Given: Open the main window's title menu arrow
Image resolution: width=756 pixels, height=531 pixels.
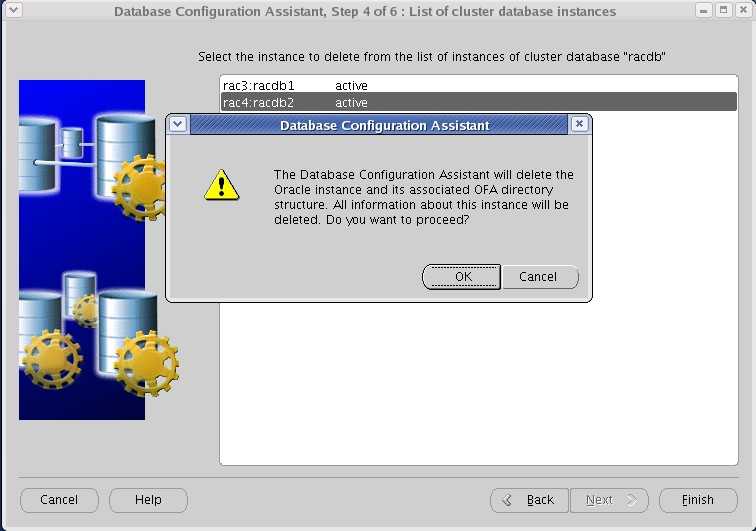Looking at the screenshot, I should [x=14, y=10].
